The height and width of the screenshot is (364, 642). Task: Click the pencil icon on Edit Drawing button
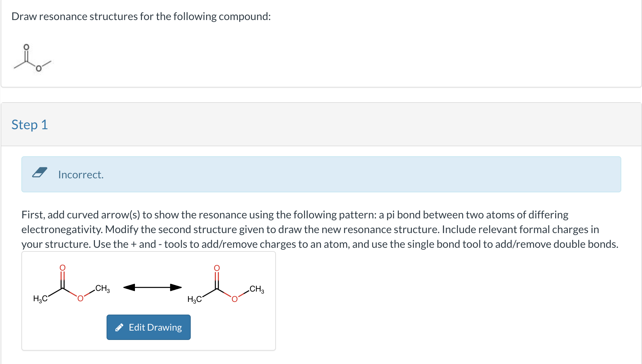coord(120,327)
